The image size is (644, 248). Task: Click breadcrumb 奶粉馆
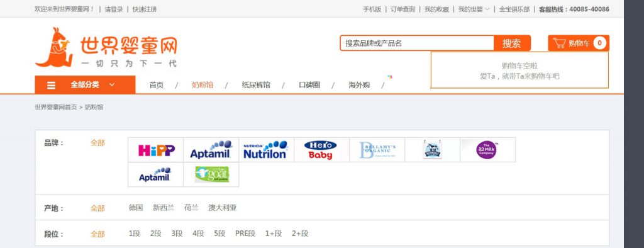tap(94, 108)
